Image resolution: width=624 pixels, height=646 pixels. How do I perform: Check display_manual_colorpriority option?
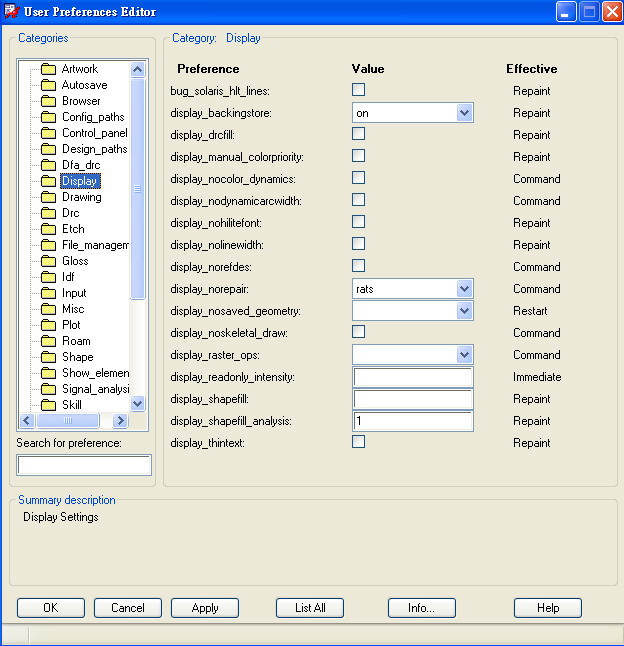[x=358, y=156]
